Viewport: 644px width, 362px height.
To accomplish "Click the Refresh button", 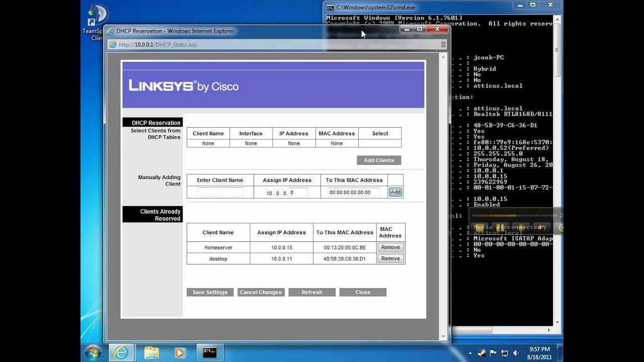I will point(312,292).
